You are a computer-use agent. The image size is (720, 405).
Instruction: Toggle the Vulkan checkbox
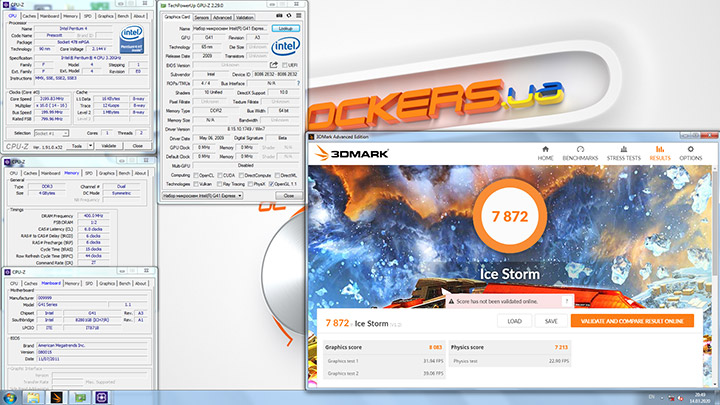click(196, 184)
